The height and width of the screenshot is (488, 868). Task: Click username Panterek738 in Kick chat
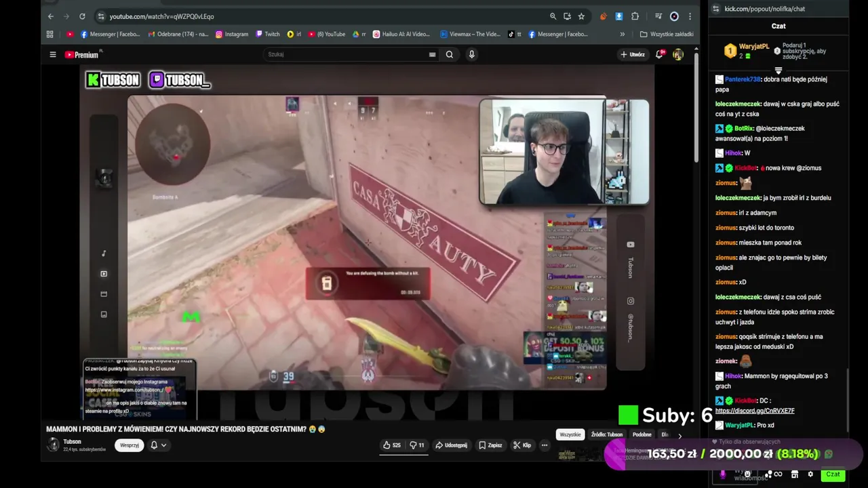pyautogui.click(x=743, y=79)
